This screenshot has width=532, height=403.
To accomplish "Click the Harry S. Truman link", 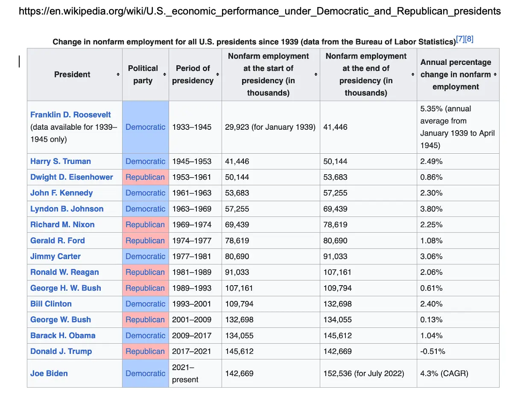I will (61, 161).
